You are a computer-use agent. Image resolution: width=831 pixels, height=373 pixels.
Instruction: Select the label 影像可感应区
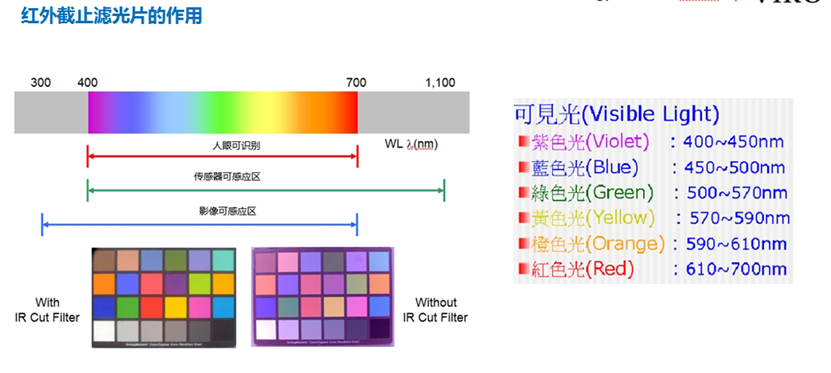pos(227,211)
